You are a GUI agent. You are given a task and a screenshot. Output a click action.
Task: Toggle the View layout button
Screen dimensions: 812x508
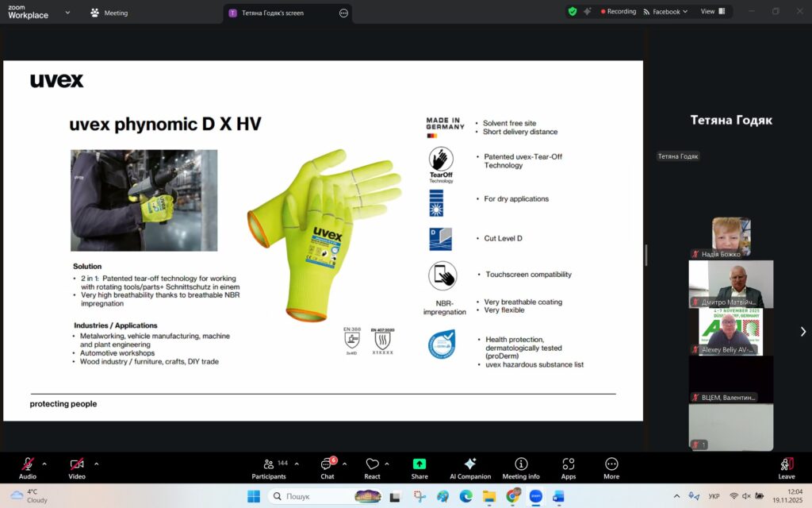707,12
